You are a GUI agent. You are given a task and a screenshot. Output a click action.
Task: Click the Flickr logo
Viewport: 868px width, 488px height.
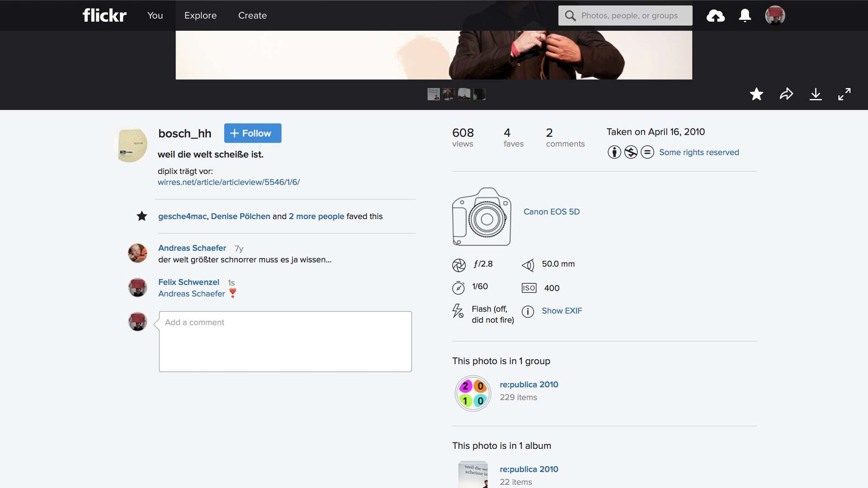tap(104, 15)
